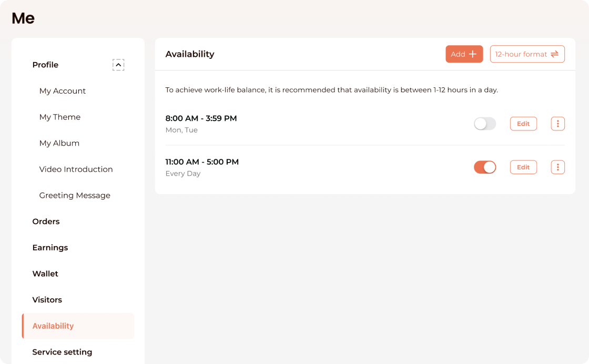
Task: Switch to 12-hour format
Action: click(x=527, y=54)
